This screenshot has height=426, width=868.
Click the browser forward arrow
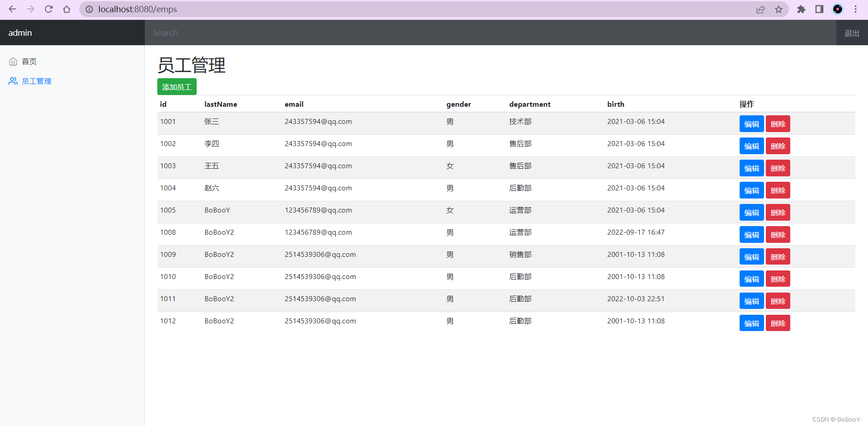click(31, 9)
